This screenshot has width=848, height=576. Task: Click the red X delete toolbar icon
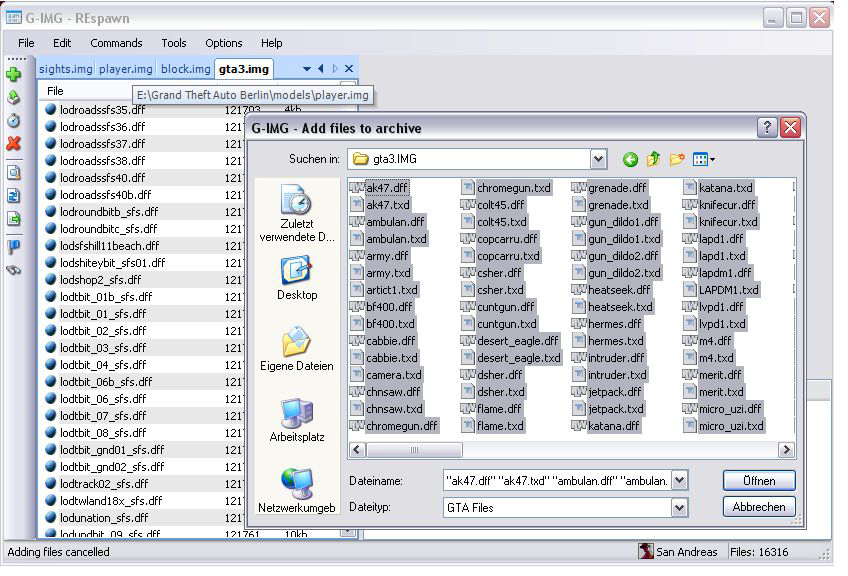tap(14, 143)
